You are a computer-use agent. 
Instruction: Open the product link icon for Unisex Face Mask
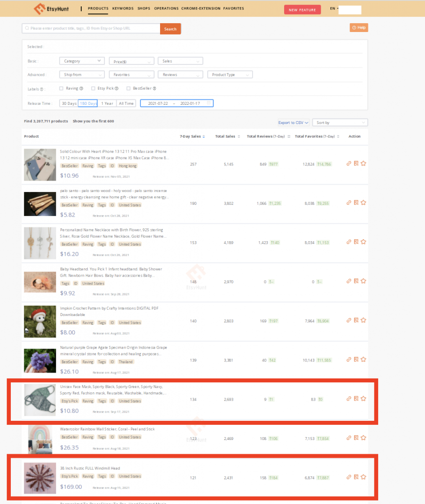[x=349, y=399]
